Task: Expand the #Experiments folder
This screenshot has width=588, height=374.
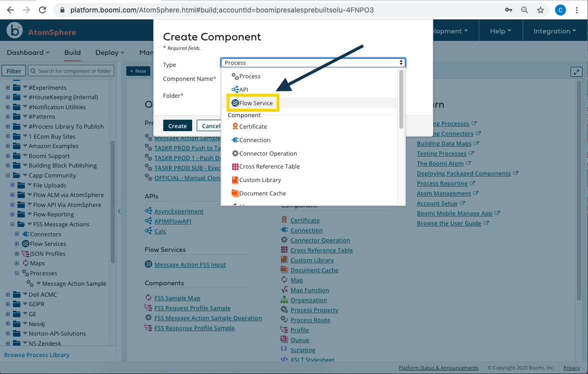Action: click(8, 87)
